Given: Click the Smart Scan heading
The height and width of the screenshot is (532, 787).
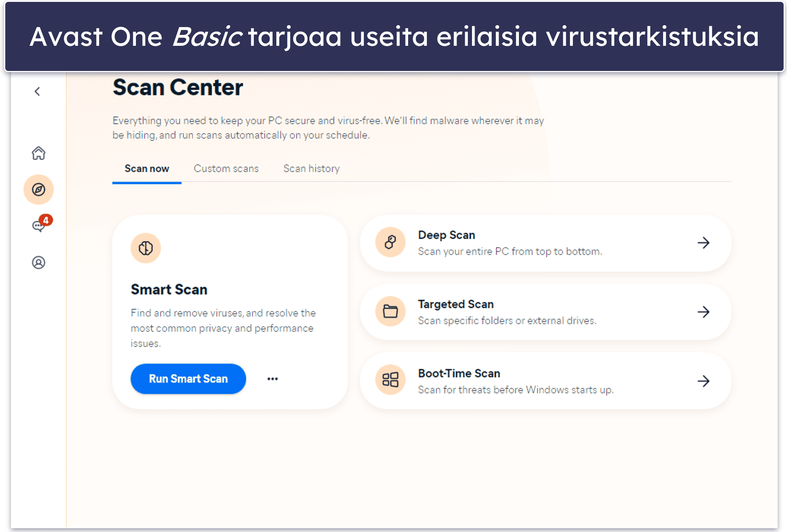Looking at the screenshot, I should pos(169,289).
